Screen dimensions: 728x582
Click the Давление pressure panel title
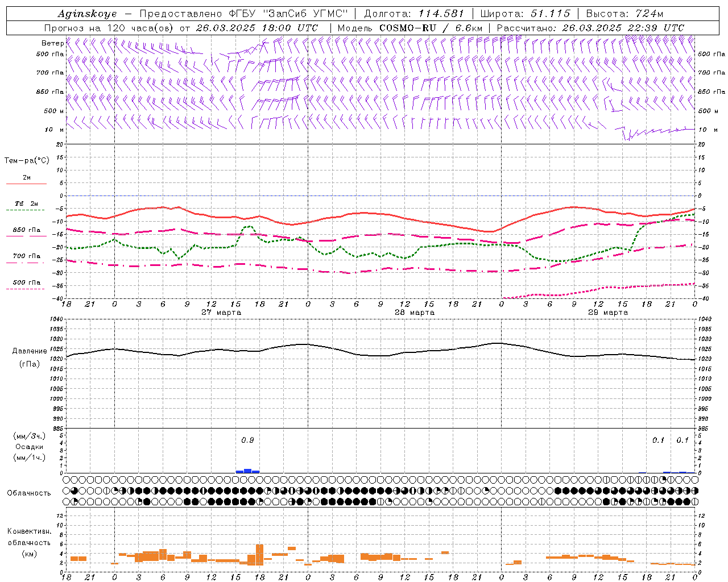tap(30, 351)
